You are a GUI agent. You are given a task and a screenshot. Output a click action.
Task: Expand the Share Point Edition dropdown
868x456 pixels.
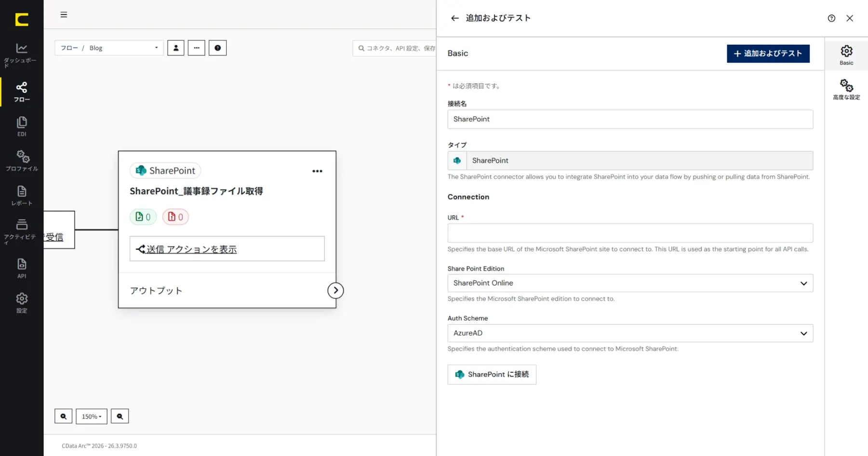[x=630, y=283]
